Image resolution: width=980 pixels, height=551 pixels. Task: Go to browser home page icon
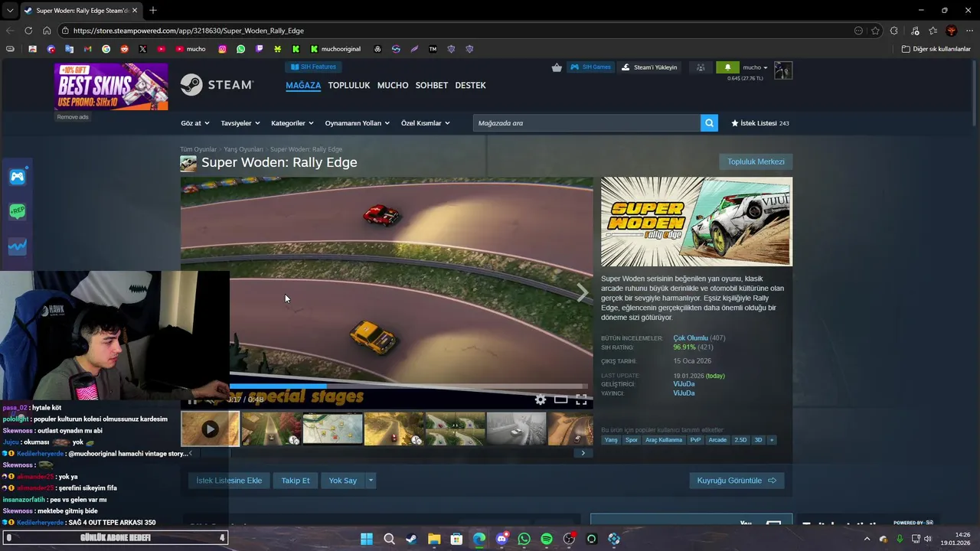click(47, 31)
